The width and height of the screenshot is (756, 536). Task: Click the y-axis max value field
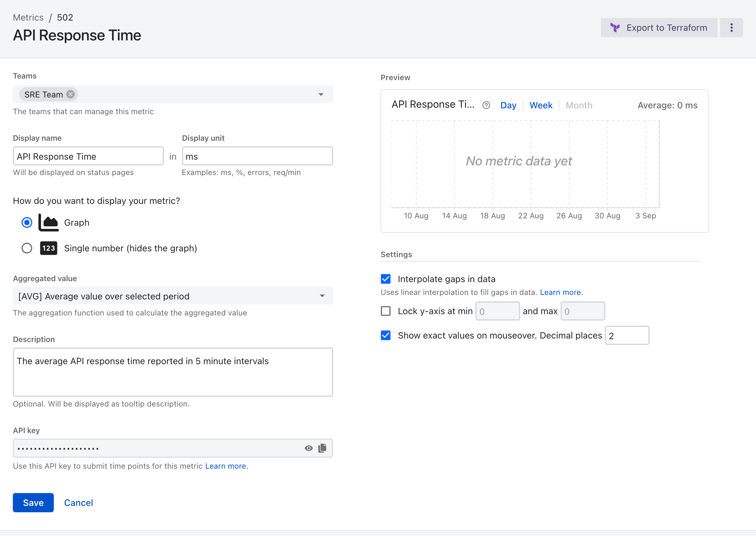(583, 311)
